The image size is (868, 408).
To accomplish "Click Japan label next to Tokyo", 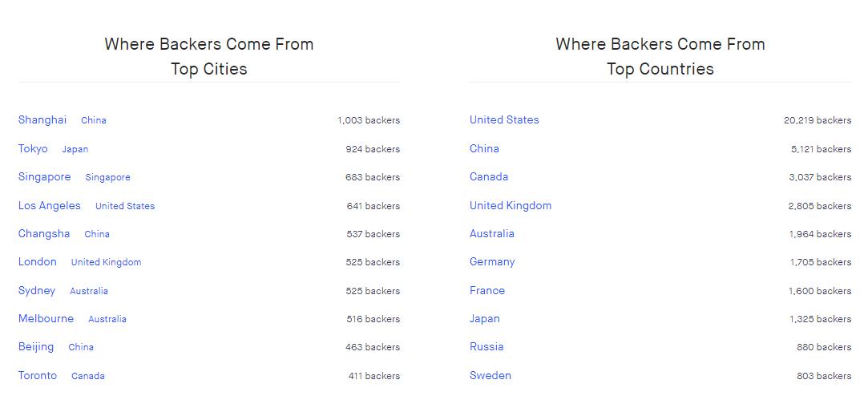I will point(75,149).
